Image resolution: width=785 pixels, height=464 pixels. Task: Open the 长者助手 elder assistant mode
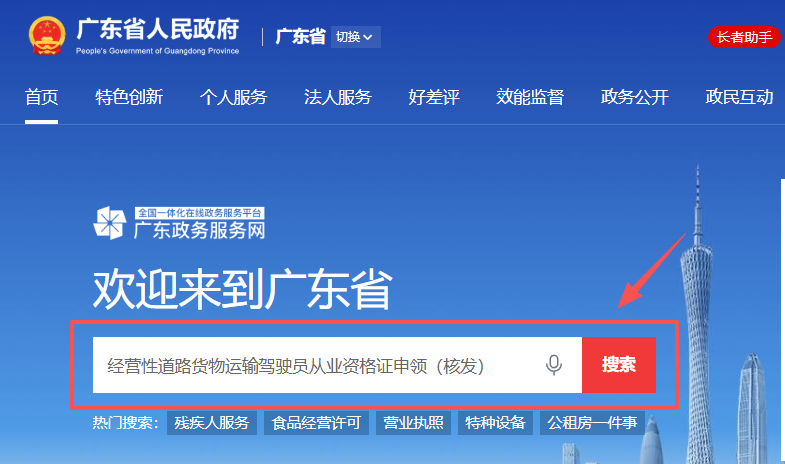coord(744,37)
